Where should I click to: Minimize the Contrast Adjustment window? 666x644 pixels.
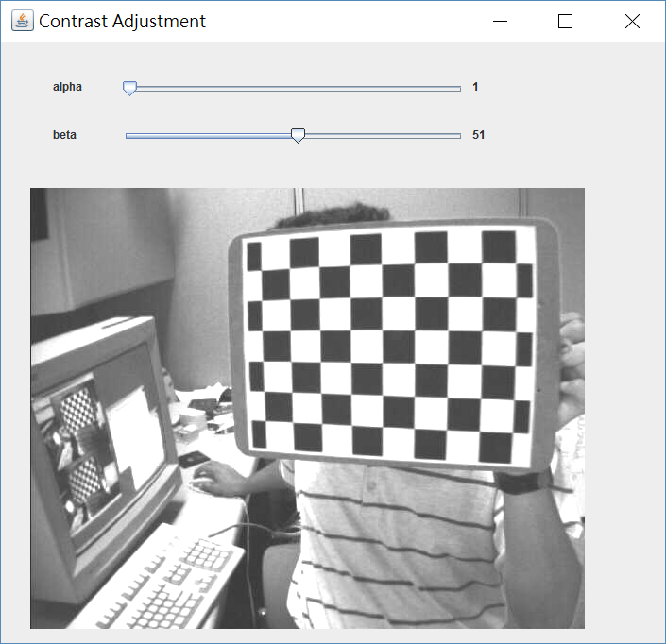coord(500,21)
